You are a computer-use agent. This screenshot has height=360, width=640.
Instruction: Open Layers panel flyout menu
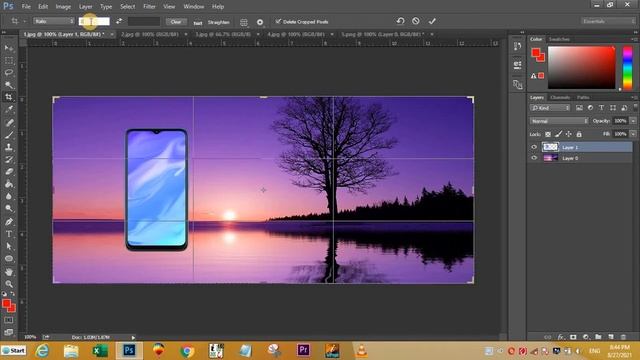pos(634,98)
